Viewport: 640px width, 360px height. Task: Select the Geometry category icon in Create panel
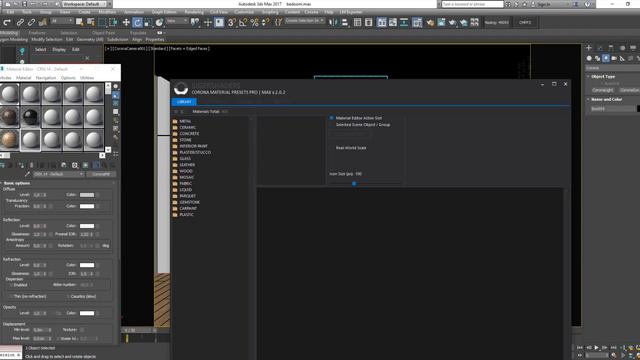tap(589, 58)
